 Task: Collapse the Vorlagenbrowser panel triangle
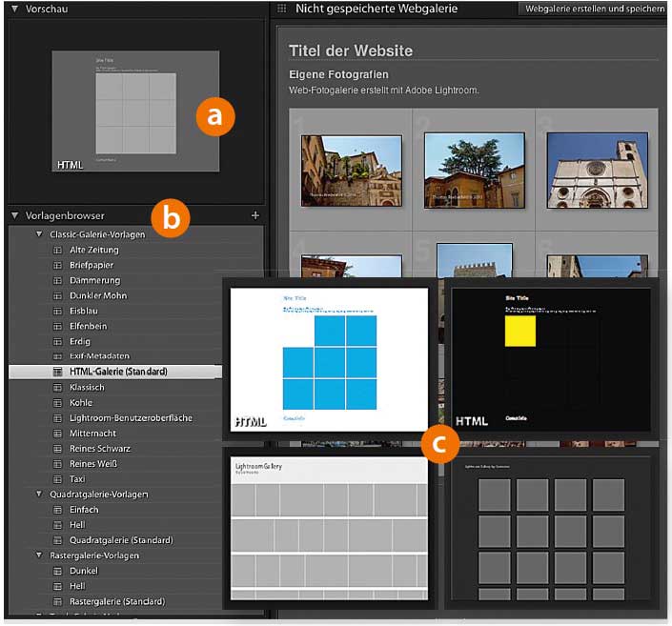(13, 216)
